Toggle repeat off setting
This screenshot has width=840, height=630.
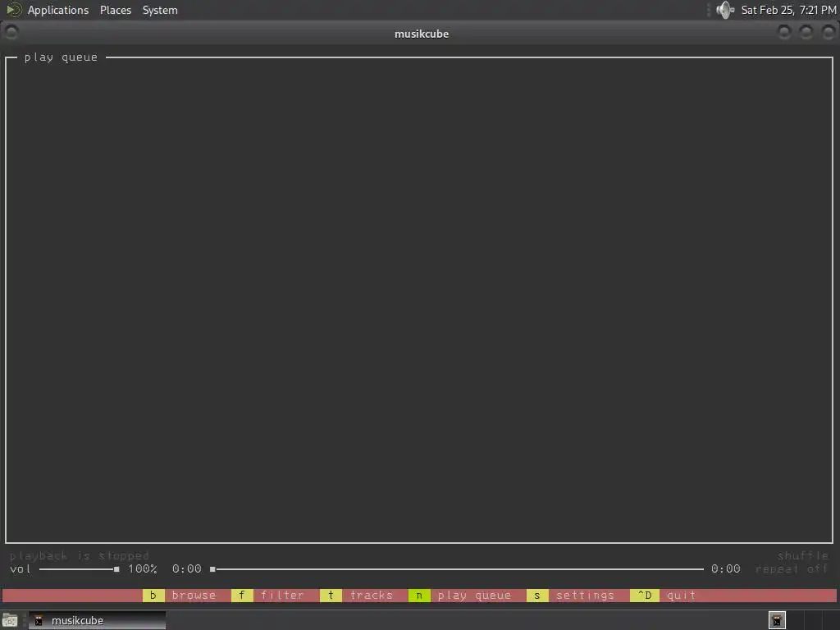(x=792, y=569)
